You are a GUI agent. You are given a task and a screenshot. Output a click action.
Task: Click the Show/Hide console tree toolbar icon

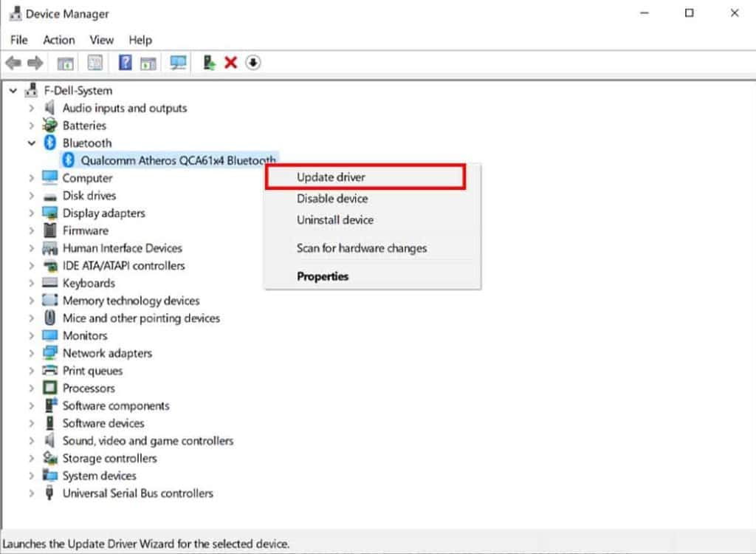65,63
